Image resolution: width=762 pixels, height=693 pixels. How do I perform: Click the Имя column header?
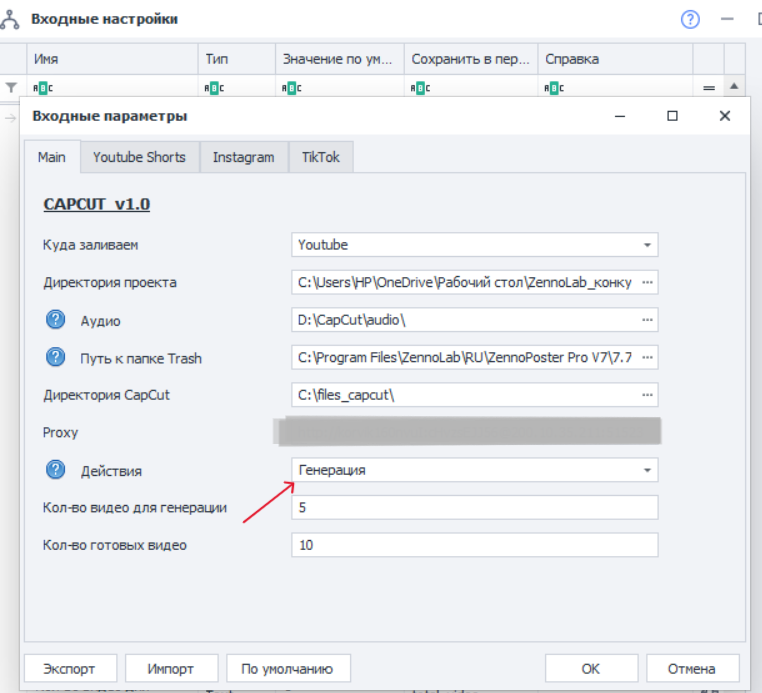point(112,59)
